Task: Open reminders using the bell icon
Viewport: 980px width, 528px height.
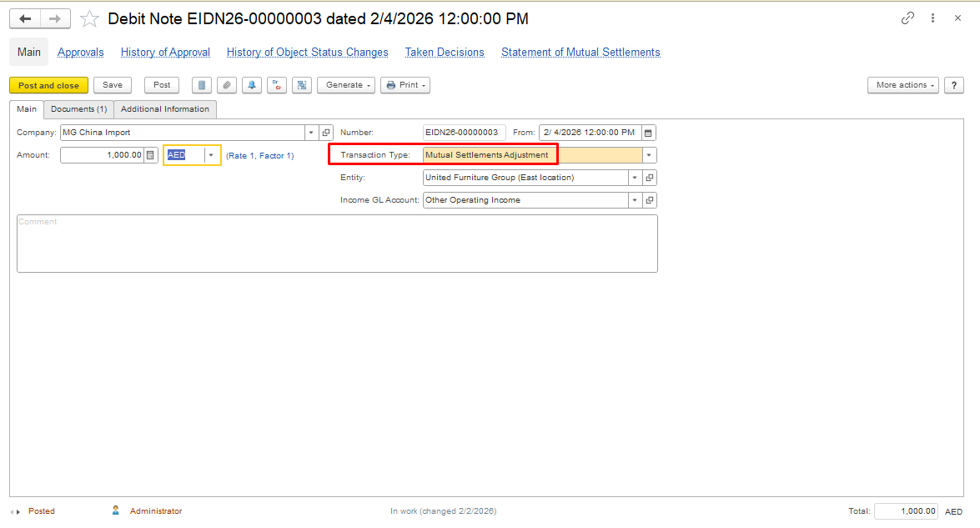Action: pyautogui.click(x=251, y=85)
